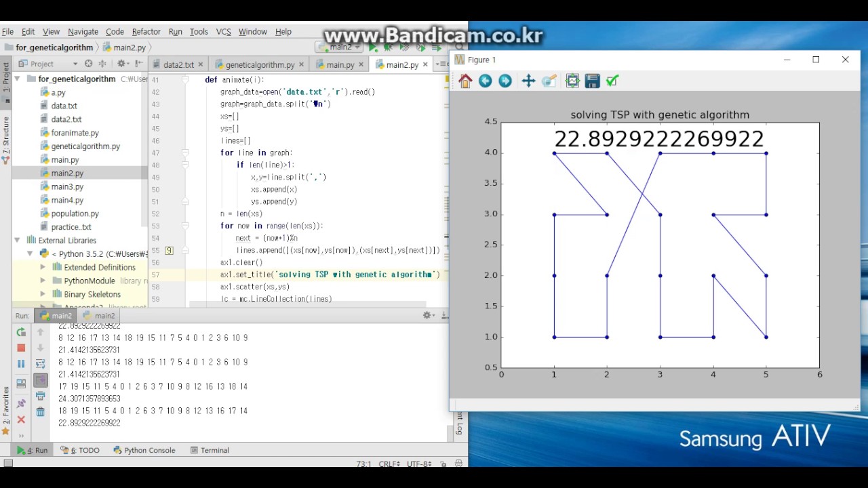Viewport: 868px width, 488px height.
Task: Expand the PythonModule library node
Action: [43, 281]
